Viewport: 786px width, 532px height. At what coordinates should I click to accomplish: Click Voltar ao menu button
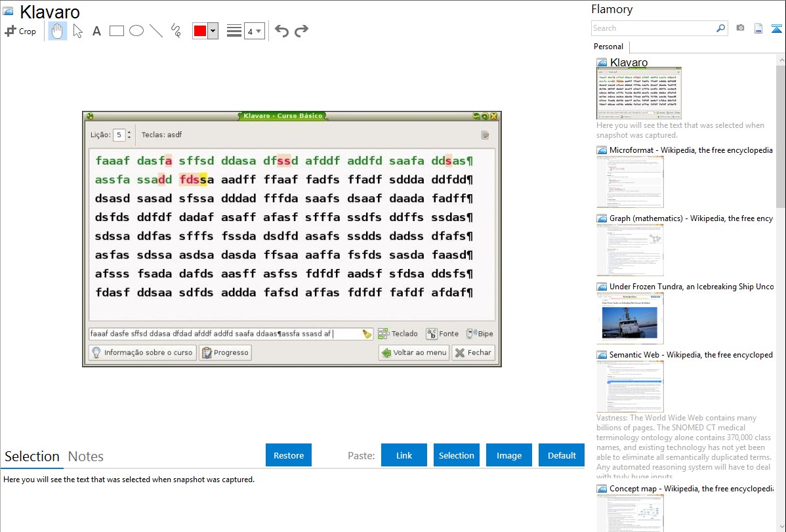click(414, 352)
